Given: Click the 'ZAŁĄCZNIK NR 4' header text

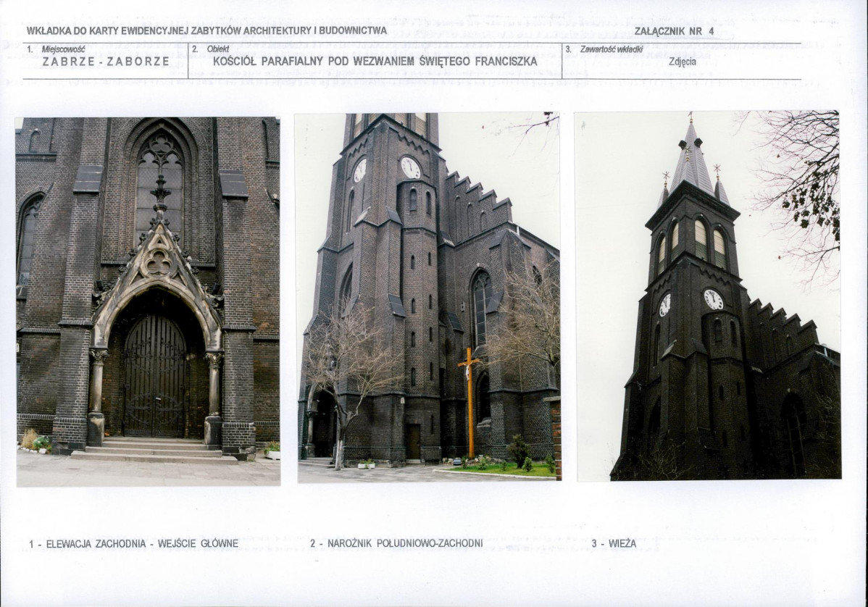Looking at the screenshot, I should coord(673,31).
